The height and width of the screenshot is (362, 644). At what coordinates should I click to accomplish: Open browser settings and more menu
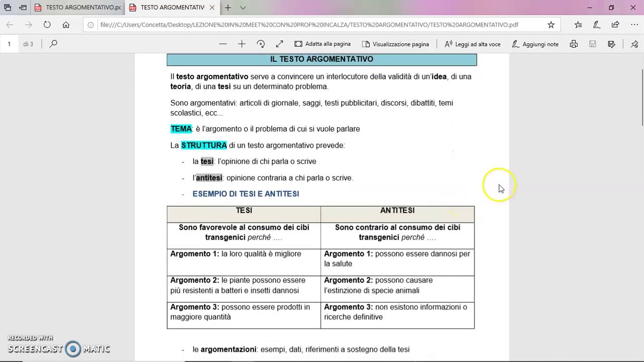(634, 25)
